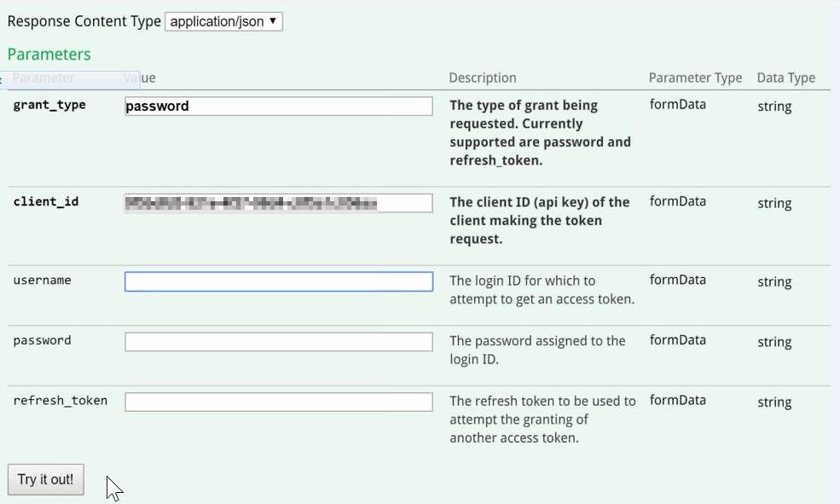Click the Response Content Type label
This screenshot has width=840, height=504.
84,21
